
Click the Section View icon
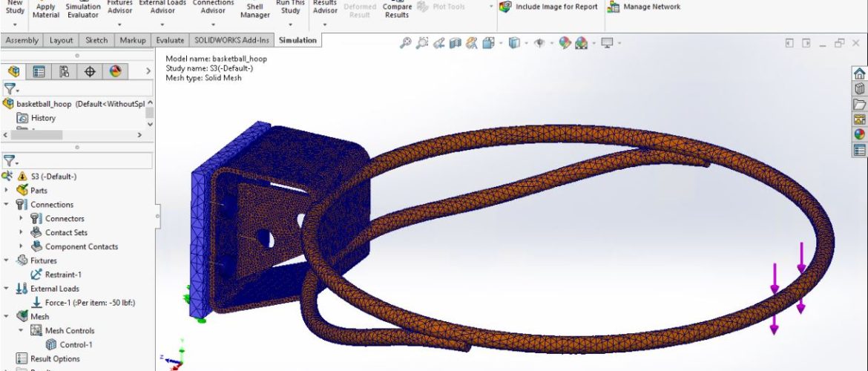(456, 44)
